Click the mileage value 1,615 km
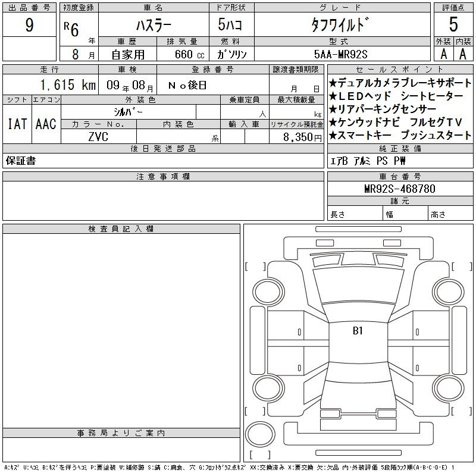Image resolution: width=476 pixels, height=476 pixels. click(68, 84)
